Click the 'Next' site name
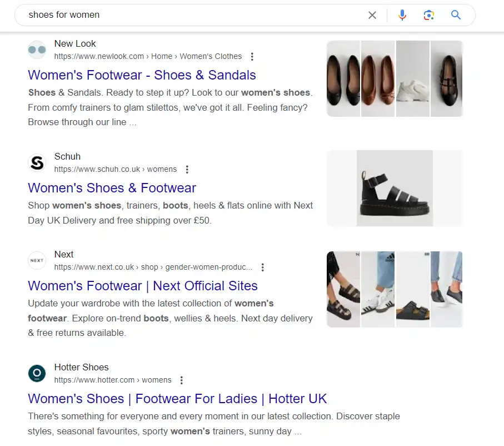 point(64,254)
